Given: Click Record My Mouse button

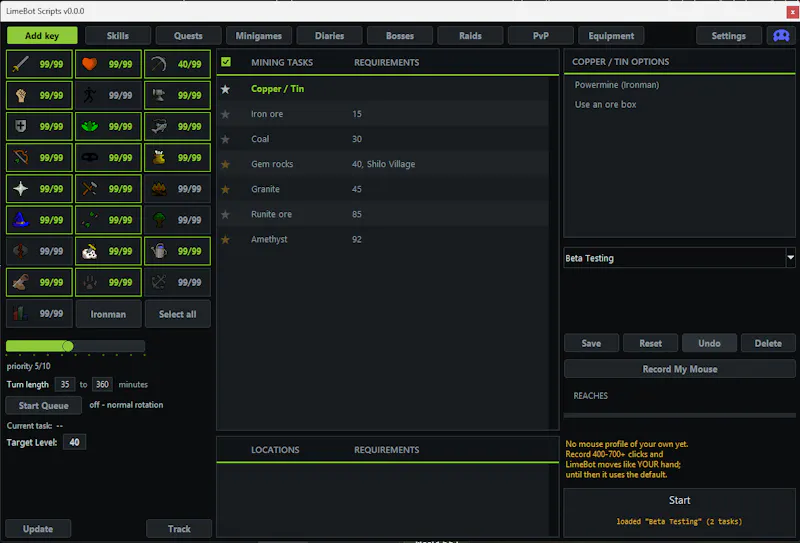Looking at the screenshot, I should coord(680,369).
